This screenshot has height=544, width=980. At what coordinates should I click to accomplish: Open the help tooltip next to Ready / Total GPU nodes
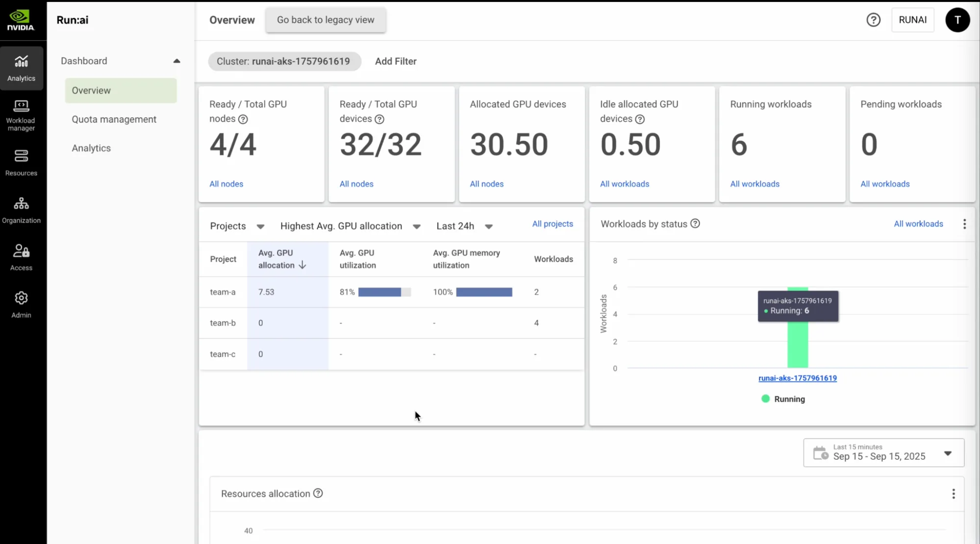(x=244, y=119)
